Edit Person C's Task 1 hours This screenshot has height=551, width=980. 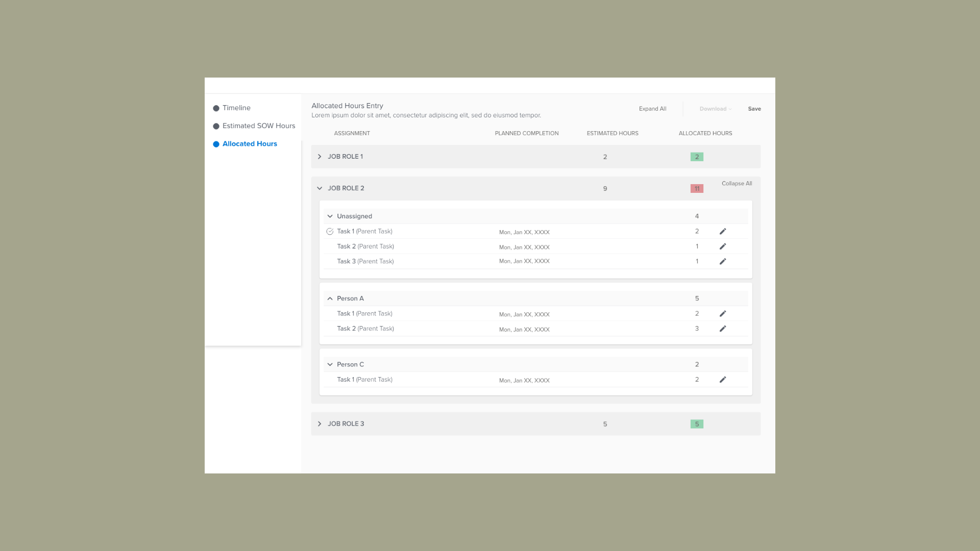pos(723,380)
